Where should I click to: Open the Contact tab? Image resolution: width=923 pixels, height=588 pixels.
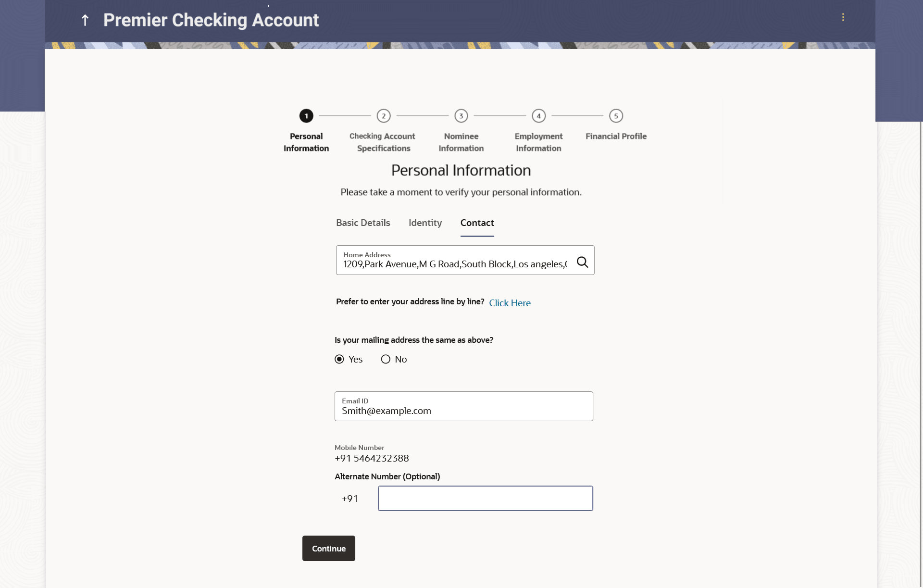coord(477,223)
